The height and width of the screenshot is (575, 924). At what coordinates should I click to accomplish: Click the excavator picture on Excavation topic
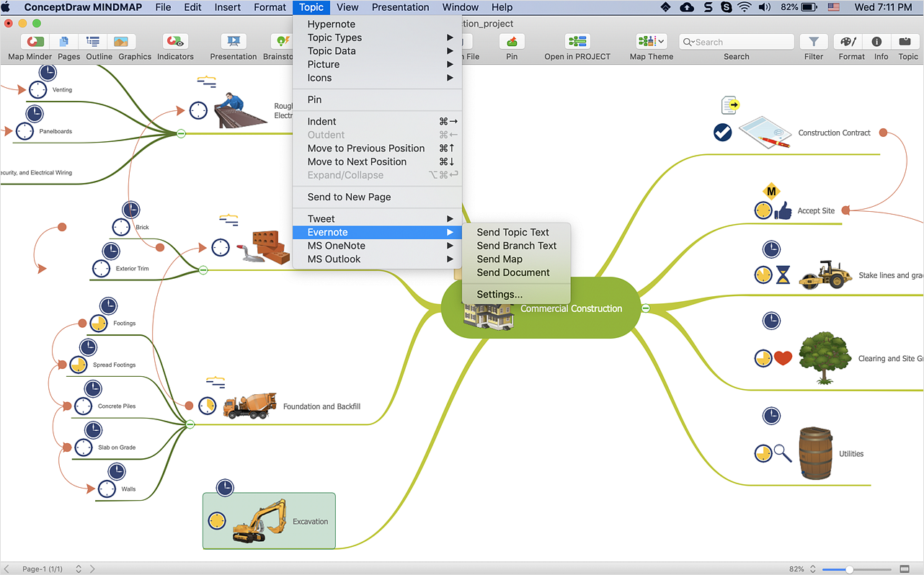[x=259, y=521]
